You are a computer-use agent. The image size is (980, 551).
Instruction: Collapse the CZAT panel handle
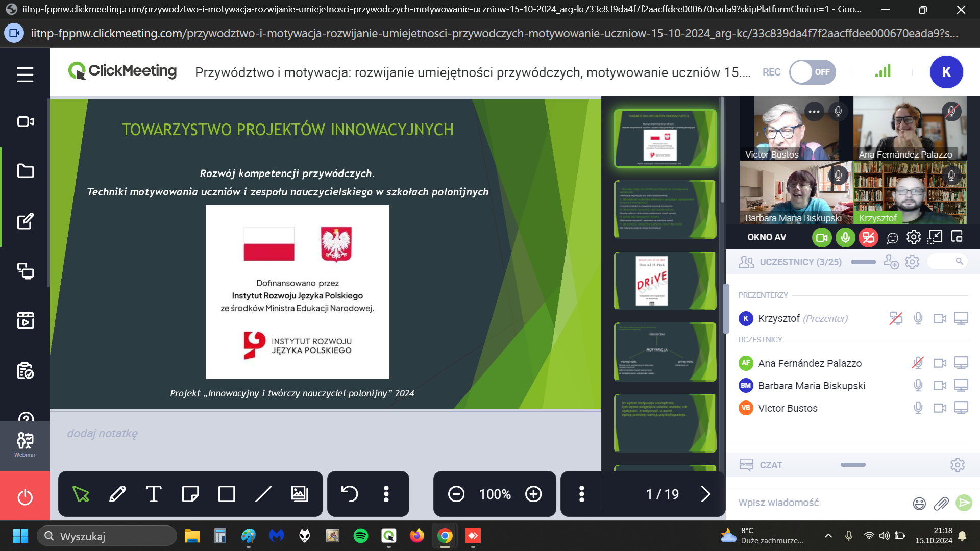[x=853, y=465]
